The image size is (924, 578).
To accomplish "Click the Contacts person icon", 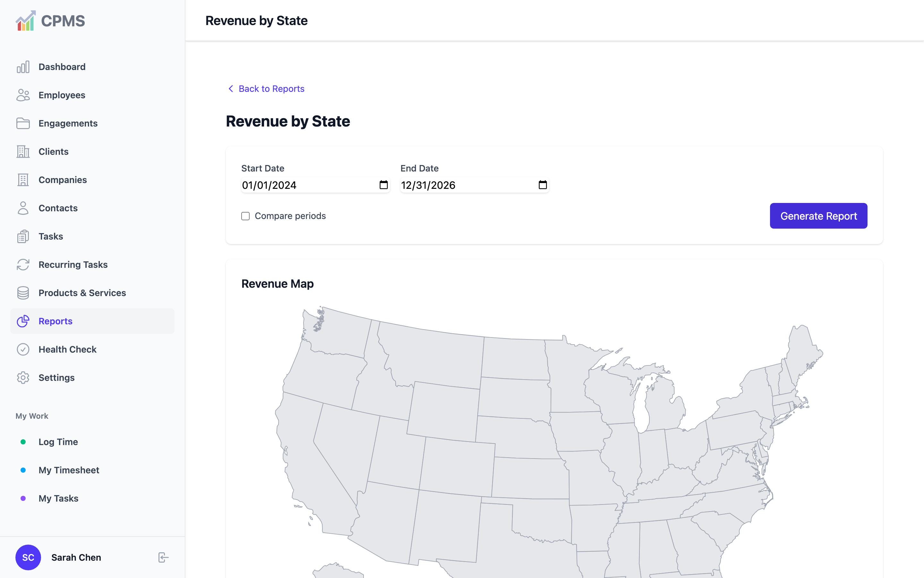I will tap(23, 208).
